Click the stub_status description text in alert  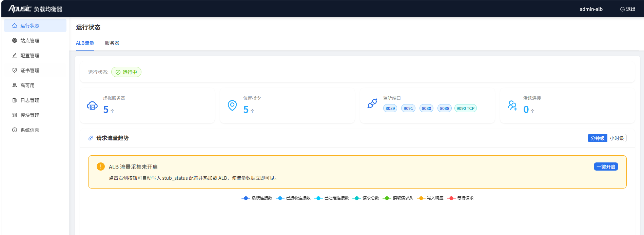pos(194,178)
